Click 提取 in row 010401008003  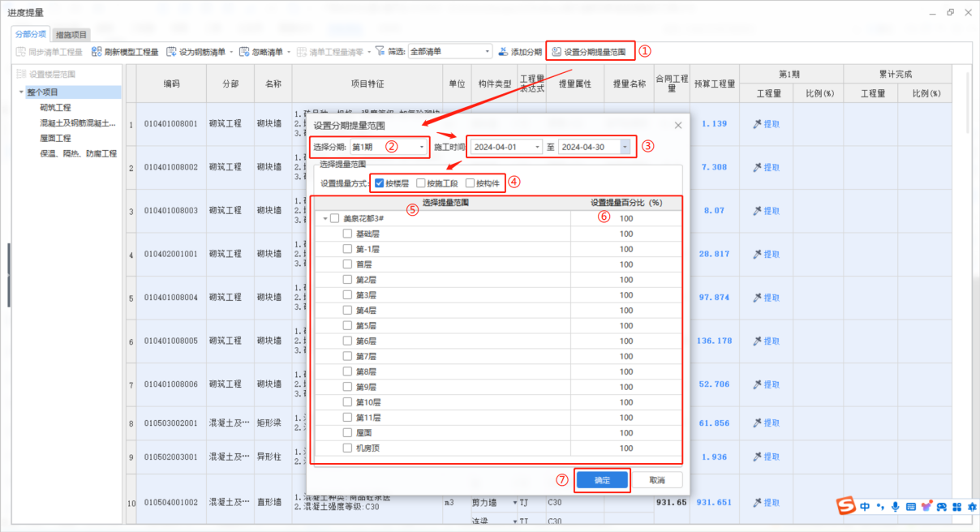(766, 211)
